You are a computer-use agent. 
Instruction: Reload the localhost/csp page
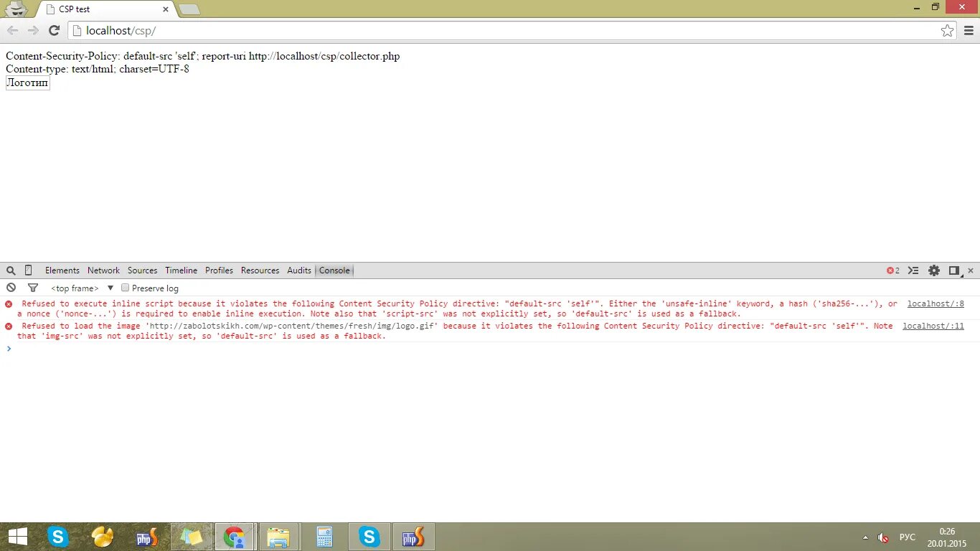coord(54,30)
